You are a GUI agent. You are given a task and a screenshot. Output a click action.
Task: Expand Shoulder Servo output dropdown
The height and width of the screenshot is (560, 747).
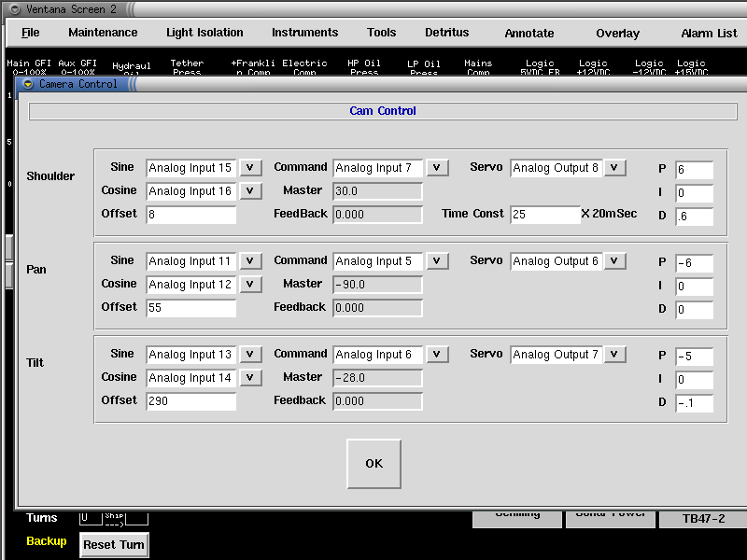(614, 168)
